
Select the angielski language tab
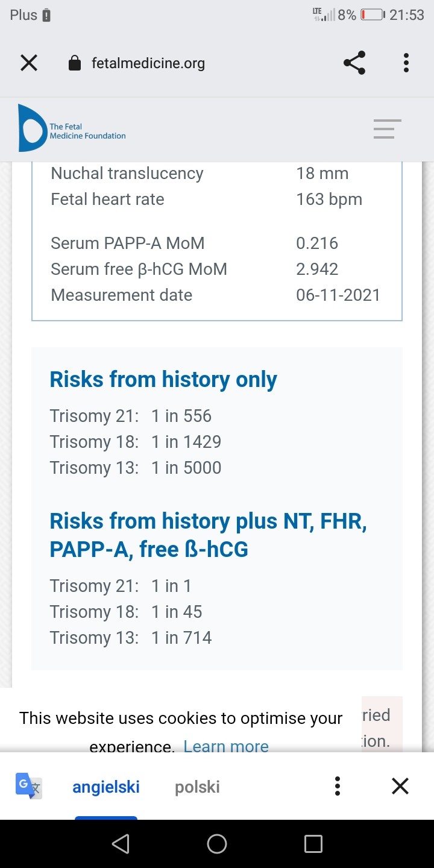click(106, 787)
